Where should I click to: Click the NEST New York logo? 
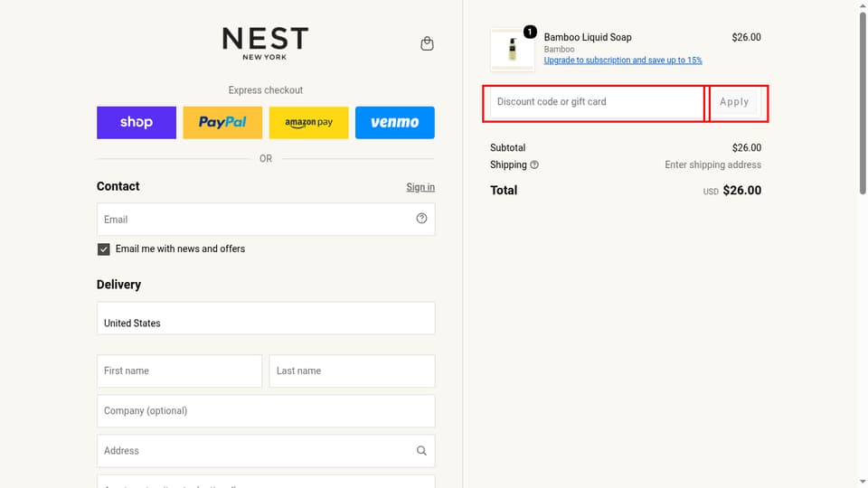(x=265, y=43)
